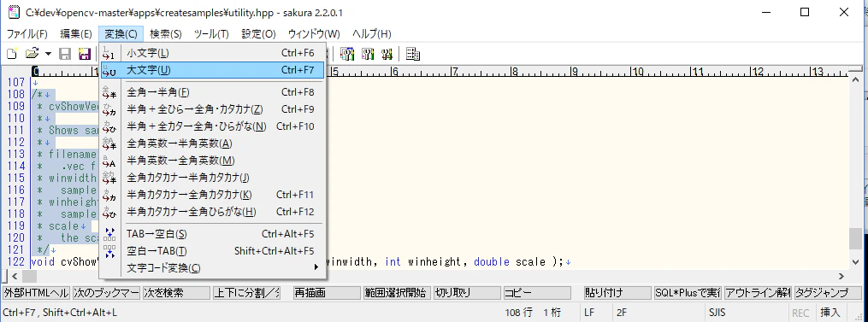This screenshot has height=322, width=868.
Task: Click the LF line ending status entry
Action: [x=589, y=313]
